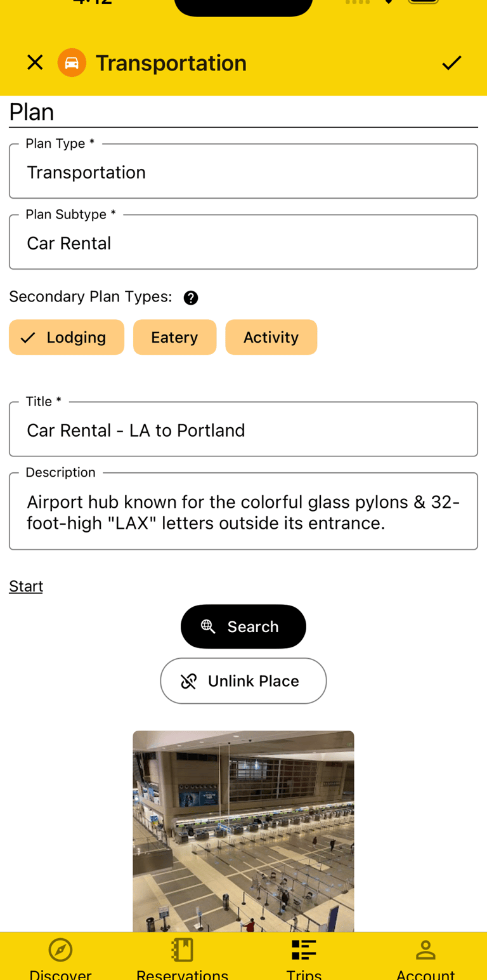Tap the airport terminal photo
Image resolution: width=487 pixels, height=980 pixels.
click(243, 831)
